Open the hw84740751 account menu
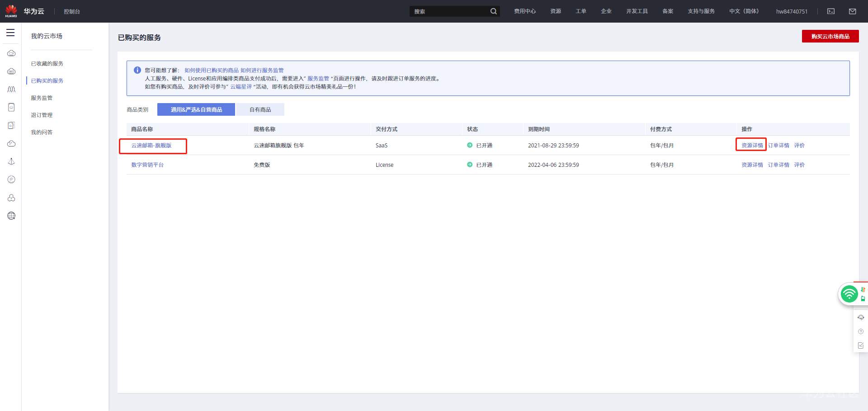The width and height of the screenshot is (868, 411). [792, 11]
